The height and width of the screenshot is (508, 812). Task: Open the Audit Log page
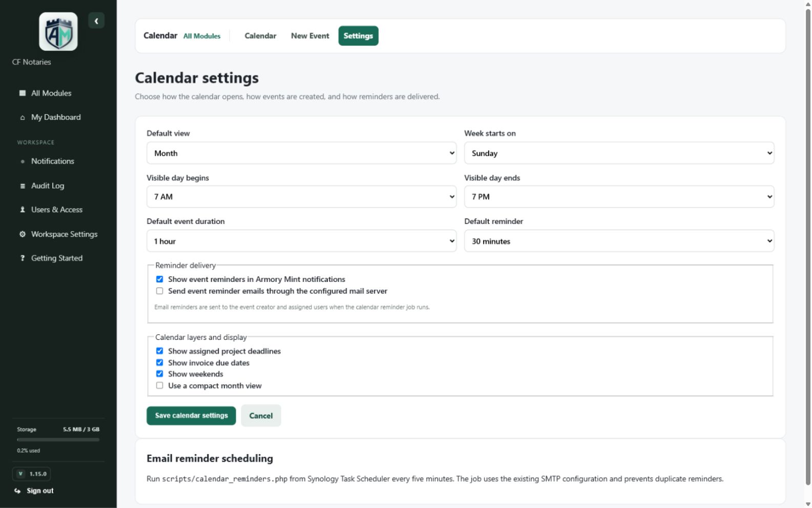[x=48, y=186]
